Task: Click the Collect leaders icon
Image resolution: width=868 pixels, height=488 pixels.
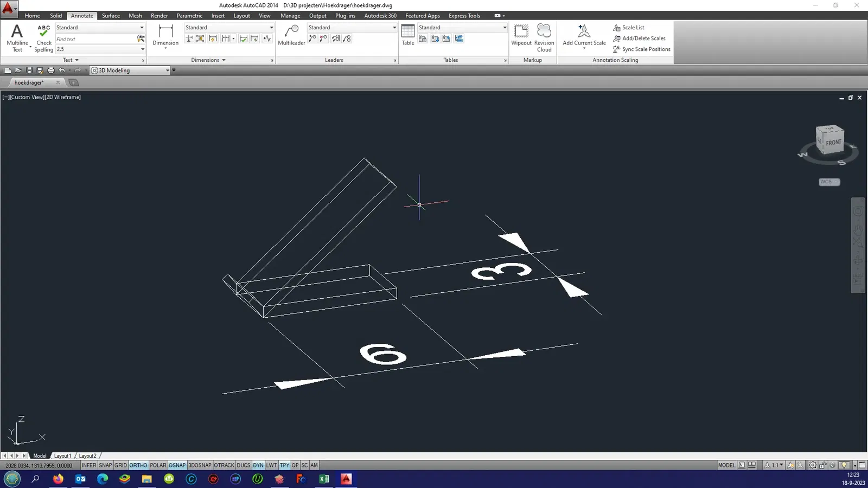Action: (x=347, y=38)
